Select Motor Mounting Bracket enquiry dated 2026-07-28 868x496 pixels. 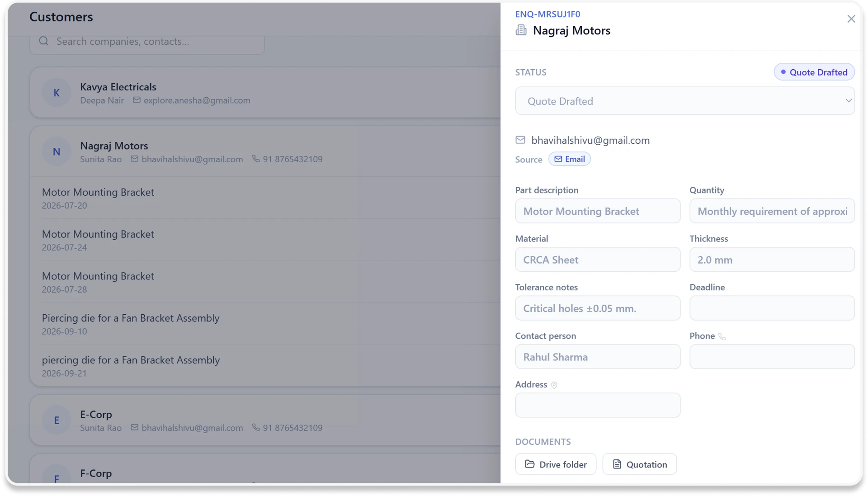point(271,282)
